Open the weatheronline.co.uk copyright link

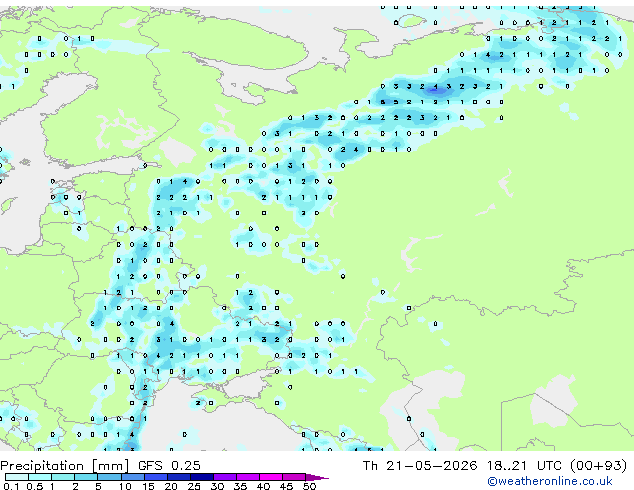[x=550, y=481]
